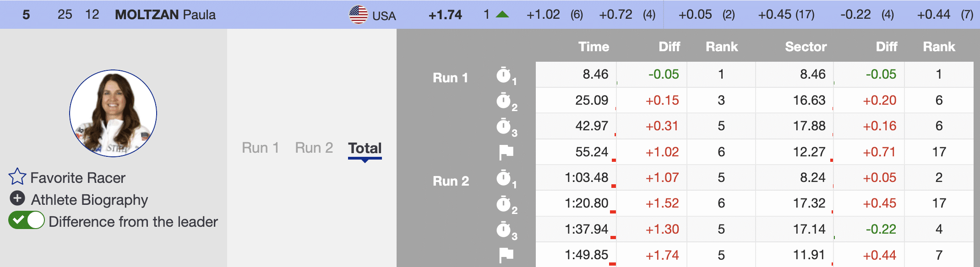Click the Run 1 finish flag icon

(x=506, y=152)
